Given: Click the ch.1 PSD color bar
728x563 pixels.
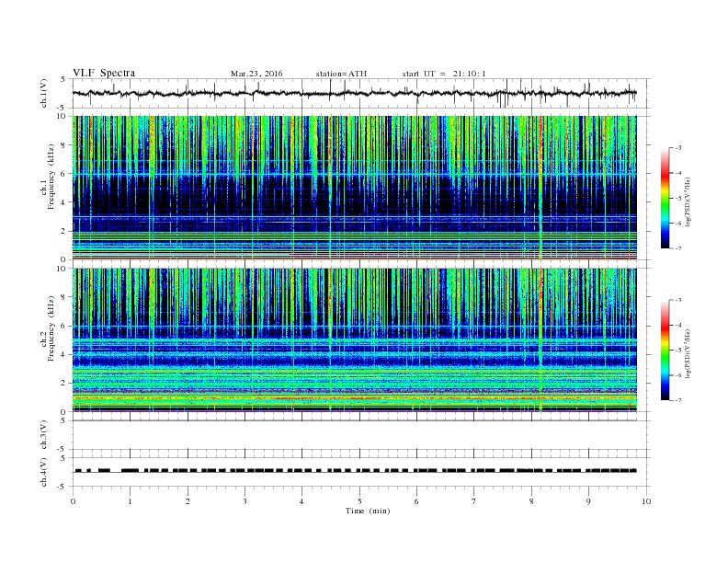Looking at the screenshot, I should tap(665, 198).
